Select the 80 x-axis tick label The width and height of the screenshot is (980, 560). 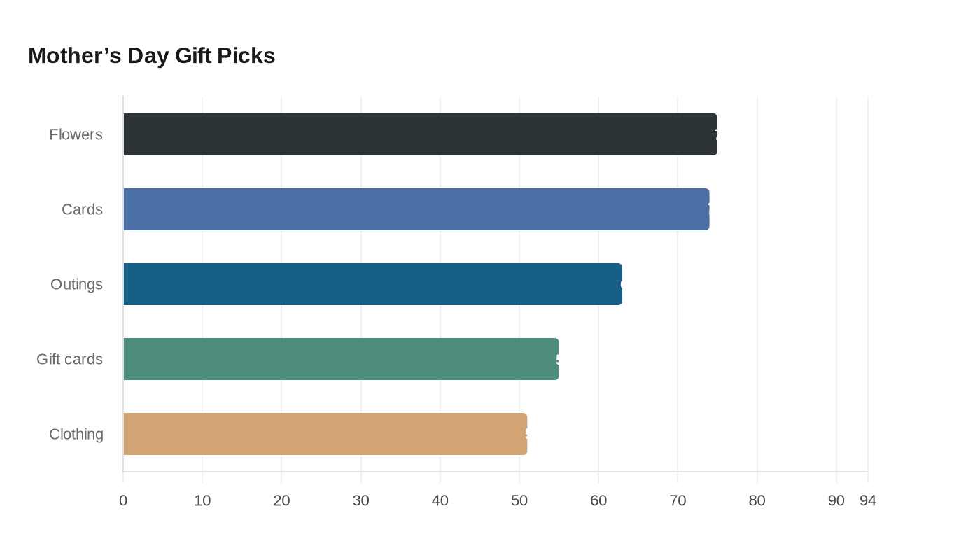click(757, 500)
